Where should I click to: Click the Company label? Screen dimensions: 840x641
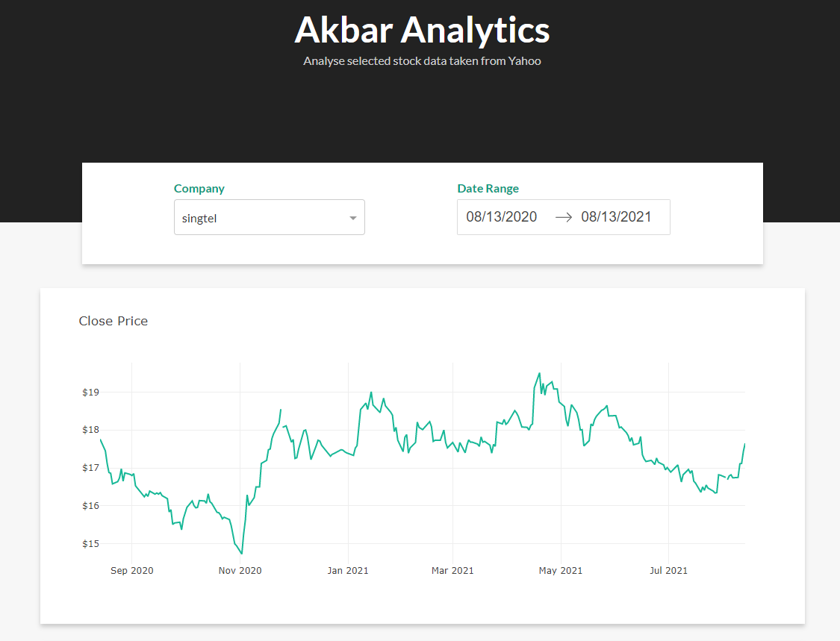coord(199,188)
